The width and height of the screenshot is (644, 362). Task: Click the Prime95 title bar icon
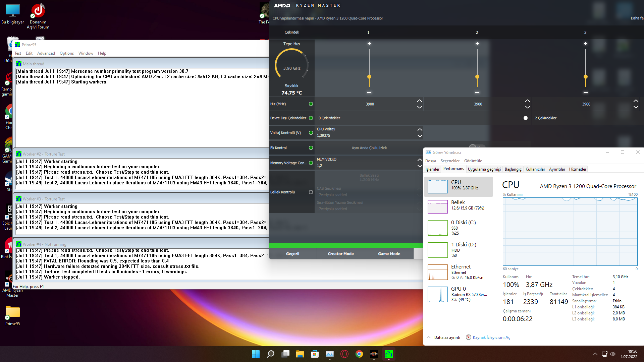[x=17, y=45]
